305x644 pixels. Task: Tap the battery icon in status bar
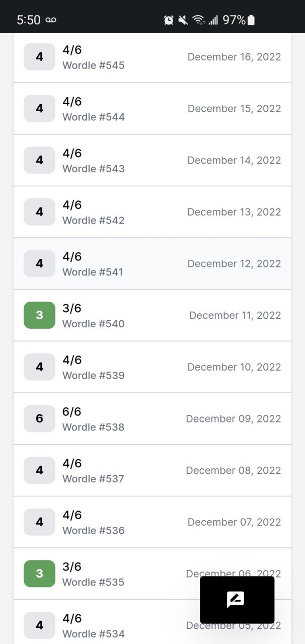coord(251,20)
